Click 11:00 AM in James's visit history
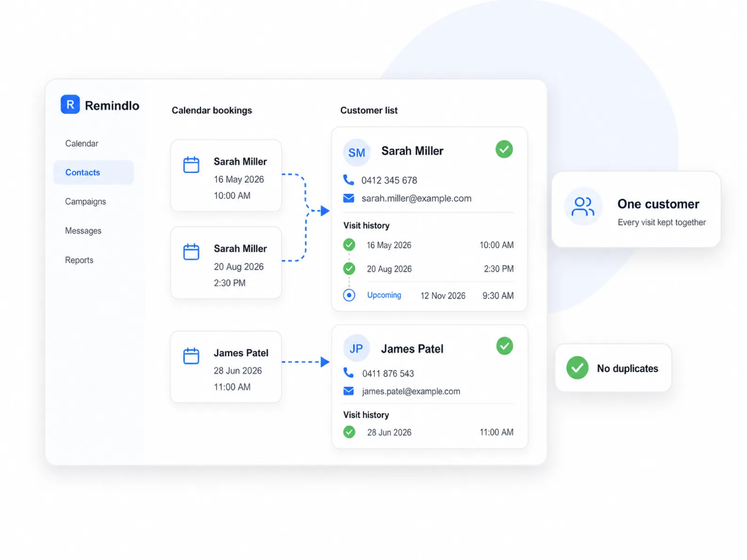 click(x=496, y=432)
